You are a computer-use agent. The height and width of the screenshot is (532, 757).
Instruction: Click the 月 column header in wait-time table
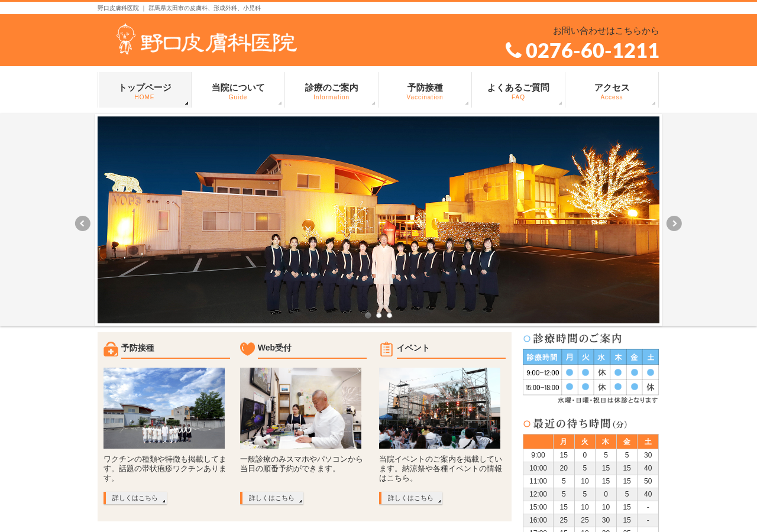pos(564,442)
